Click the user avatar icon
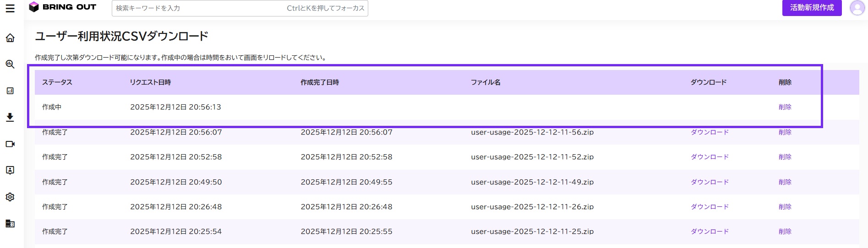The height and width of the screenshot is (248, 868). [857, 8]
